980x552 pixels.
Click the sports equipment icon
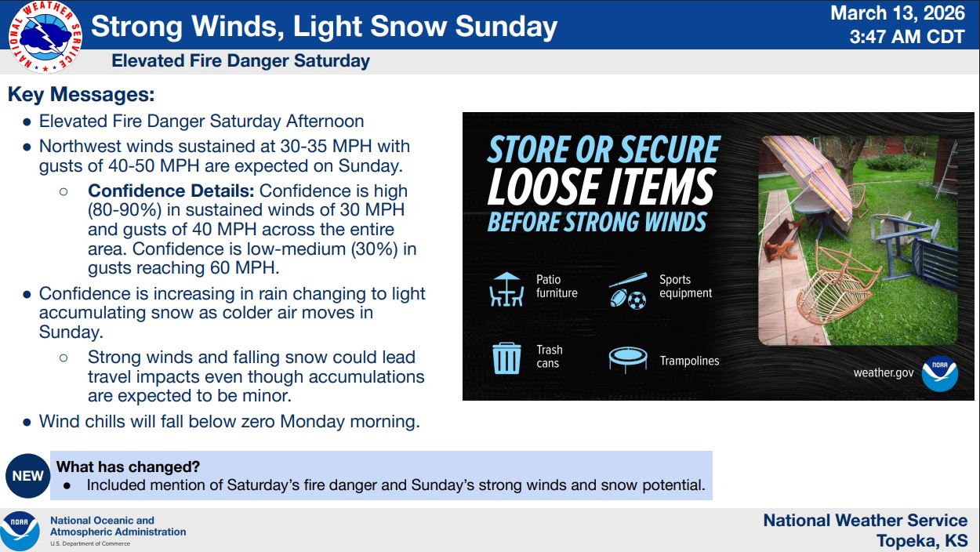pos(627,290)
